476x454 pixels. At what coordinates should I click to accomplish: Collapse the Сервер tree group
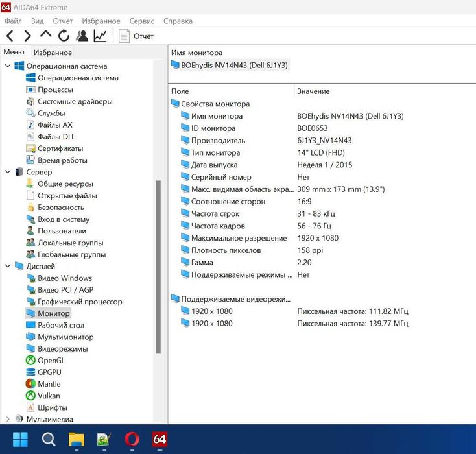(x=8, y=172)
